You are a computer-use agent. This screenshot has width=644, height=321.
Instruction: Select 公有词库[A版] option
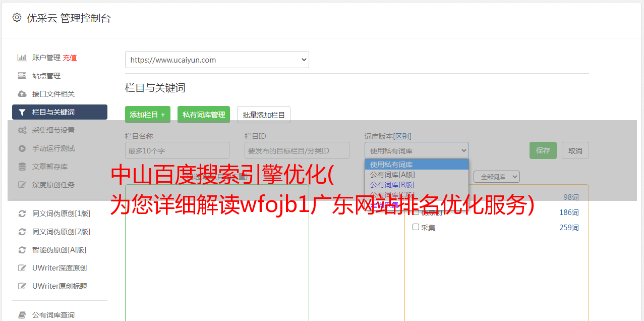click(417, 175)
